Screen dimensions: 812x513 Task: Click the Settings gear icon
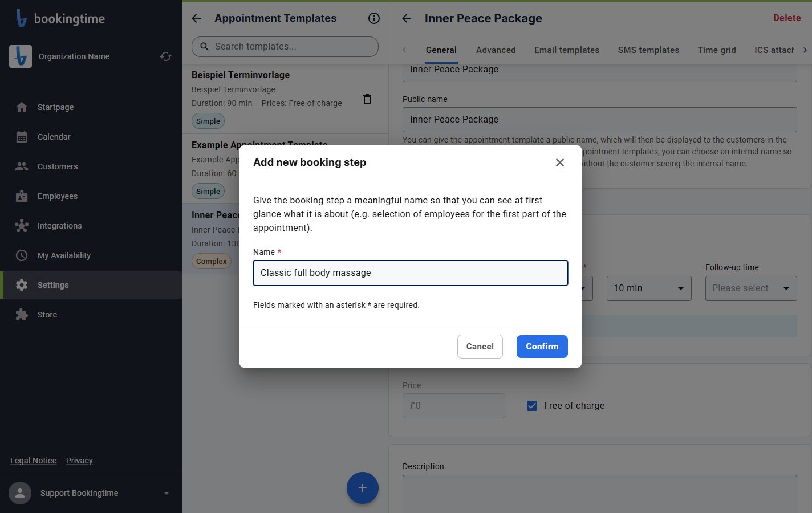[x=22, y=285]
